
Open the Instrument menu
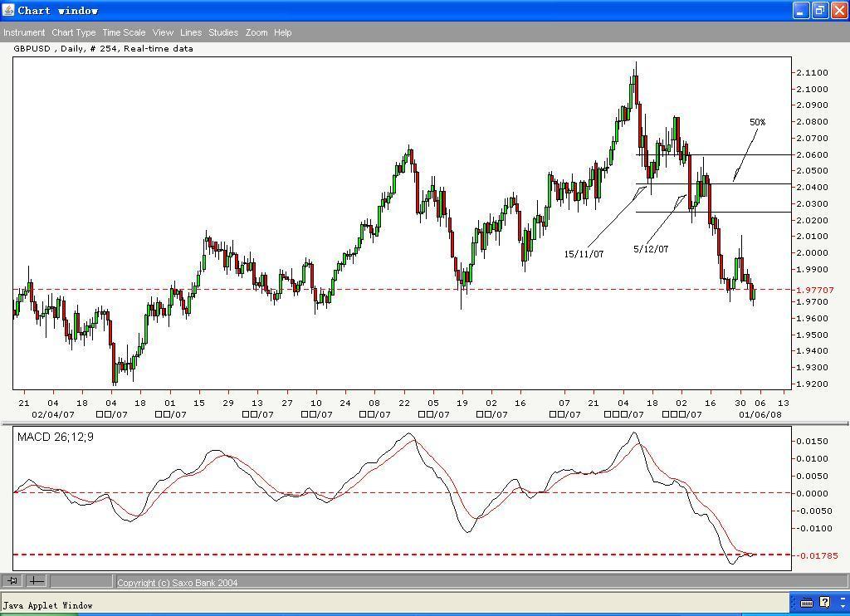click(24, 32)
